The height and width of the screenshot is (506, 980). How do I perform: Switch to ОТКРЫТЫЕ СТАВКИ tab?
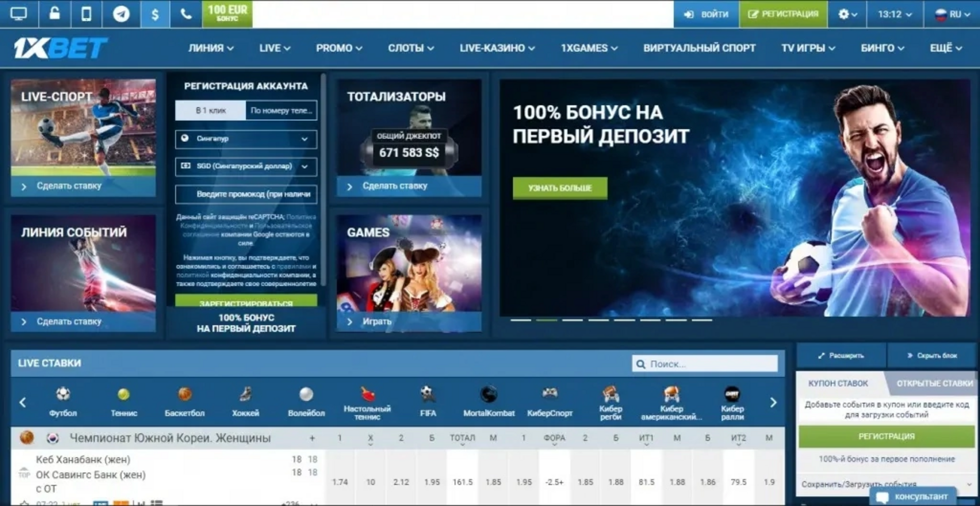pyautogui.click(x=934, y=383)
